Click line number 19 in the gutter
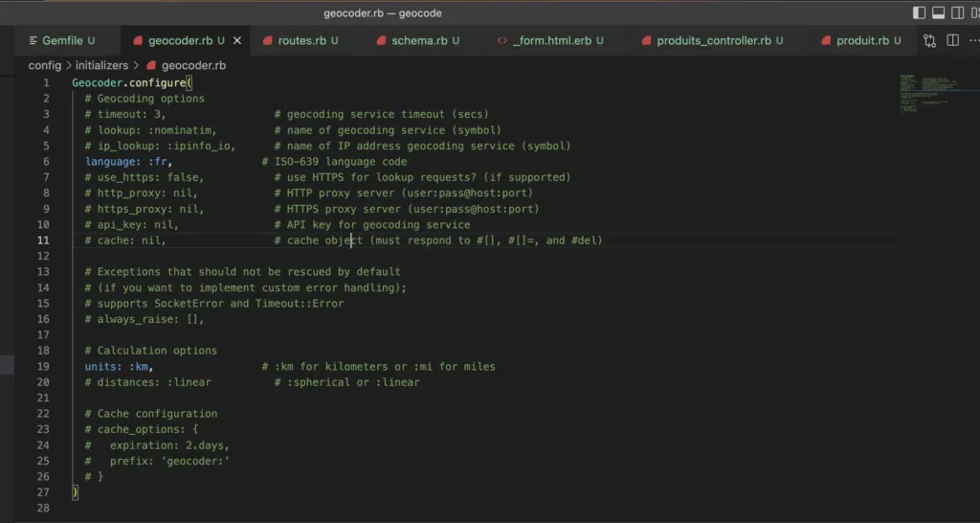Image resolution: width=980 pixels, height=523 pixels. [43, 366]
